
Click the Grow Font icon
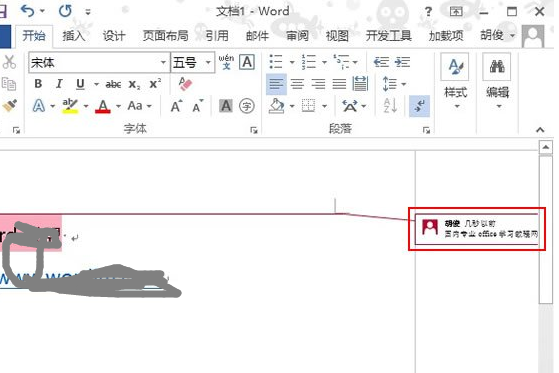point(176,106)
